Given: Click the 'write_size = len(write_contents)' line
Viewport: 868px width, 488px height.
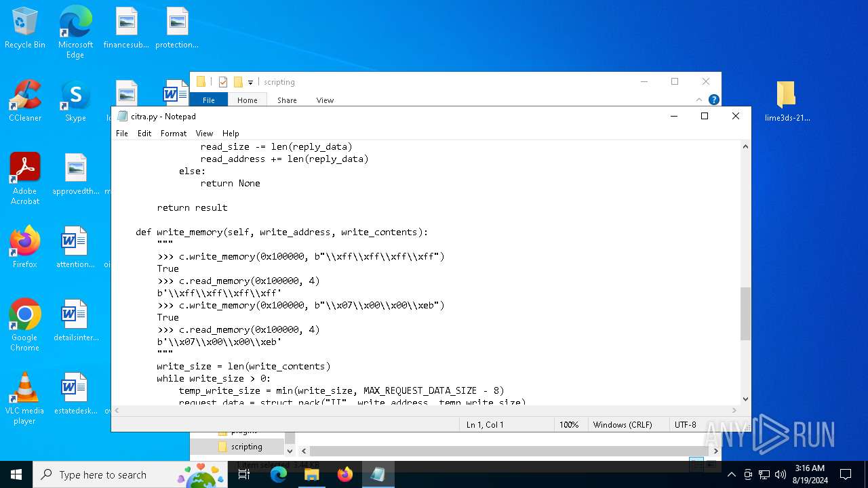Looking at the screenshot, I should pos(243,367).
